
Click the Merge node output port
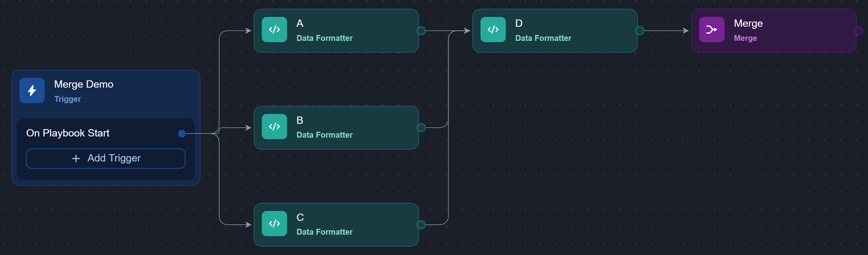click(x=858, y=31)
